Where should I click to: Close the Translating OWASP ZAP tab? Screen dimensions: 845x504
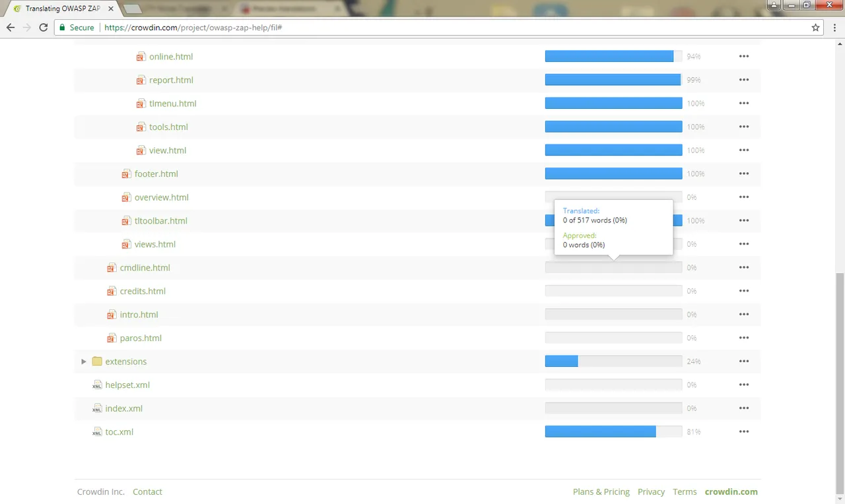[x=111, y=9]
